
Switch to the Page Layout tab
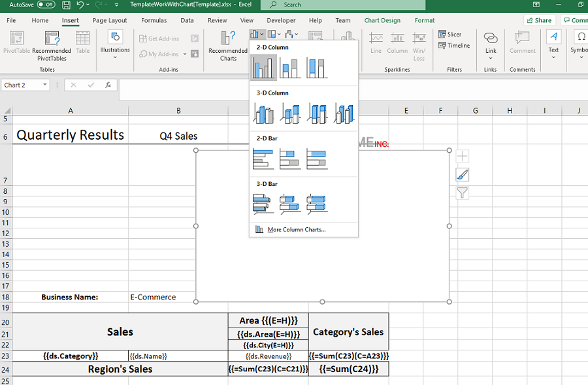click(110, 21)
